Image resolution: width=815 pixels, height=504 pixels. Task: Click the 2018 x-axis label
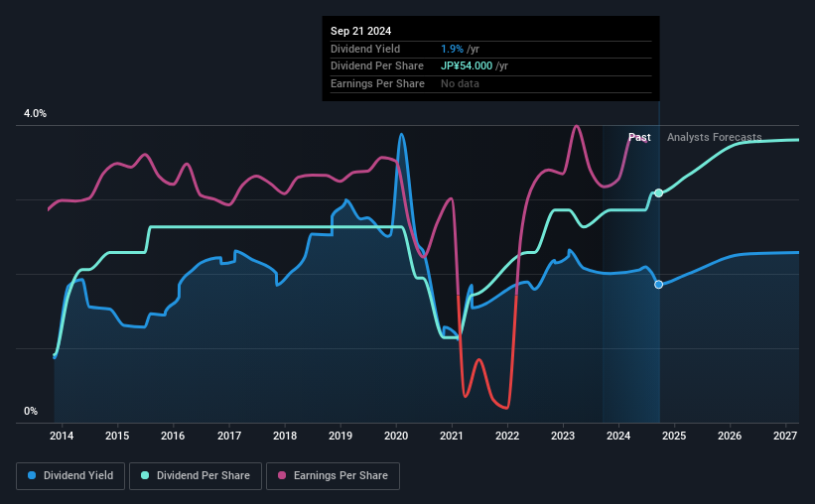[x=285, y=436]
